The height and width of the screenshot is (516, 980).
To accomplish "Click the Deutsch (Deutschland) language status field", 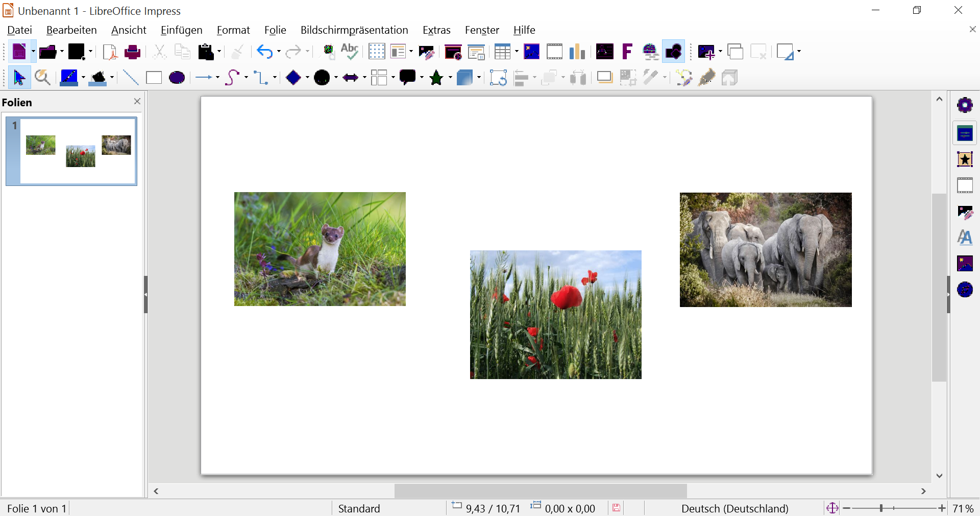I will pos(735,508).
